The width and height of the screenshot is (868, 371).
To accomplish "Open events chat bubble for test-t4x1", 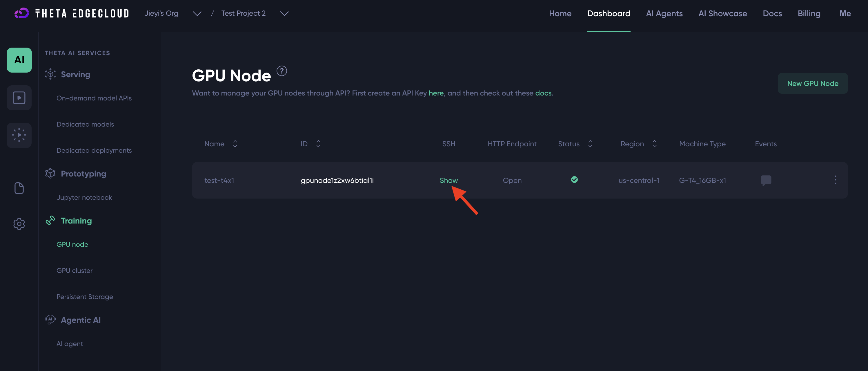I will [x=766, y=180].
